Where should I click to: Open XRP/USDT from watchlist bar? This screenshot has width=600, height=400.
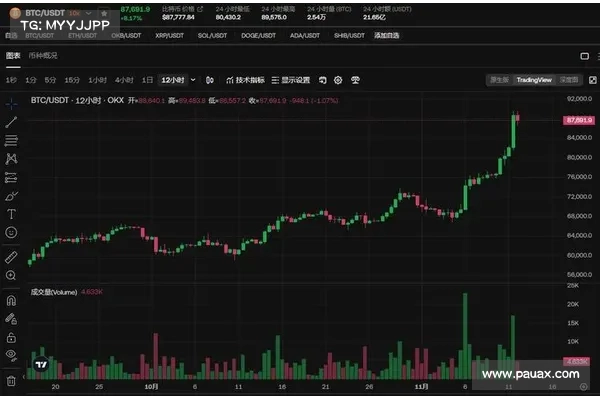click(x=170, y=36)
